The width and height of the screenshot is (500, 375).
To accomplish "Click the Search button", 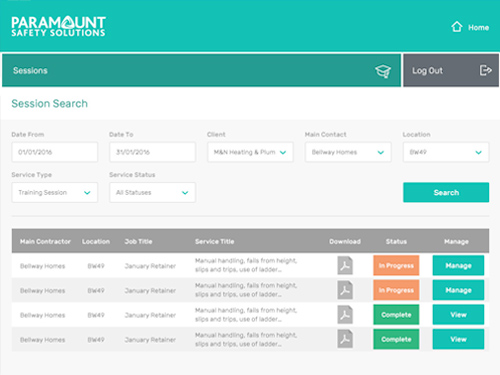I will point(446,192).
